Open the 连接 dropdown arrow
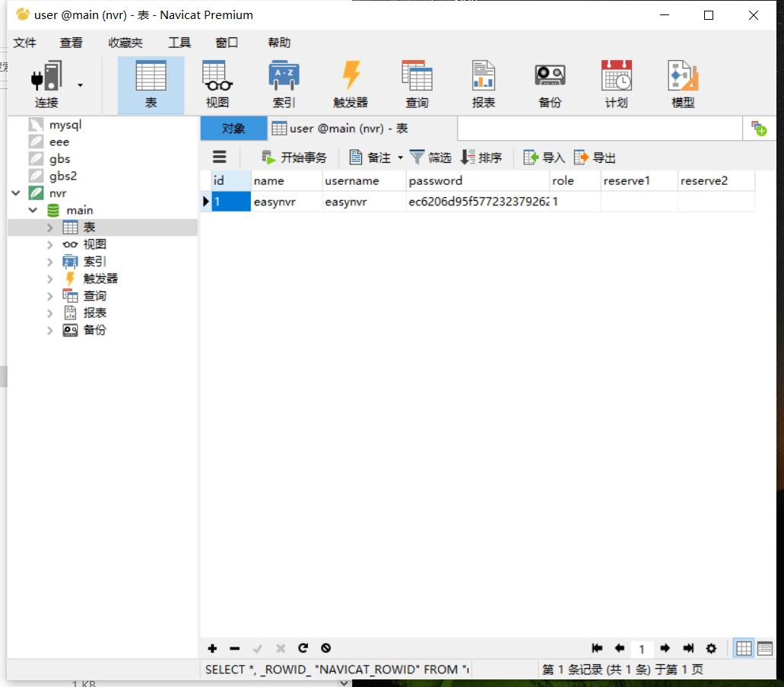784x687 pixels. tap(81, 85)
